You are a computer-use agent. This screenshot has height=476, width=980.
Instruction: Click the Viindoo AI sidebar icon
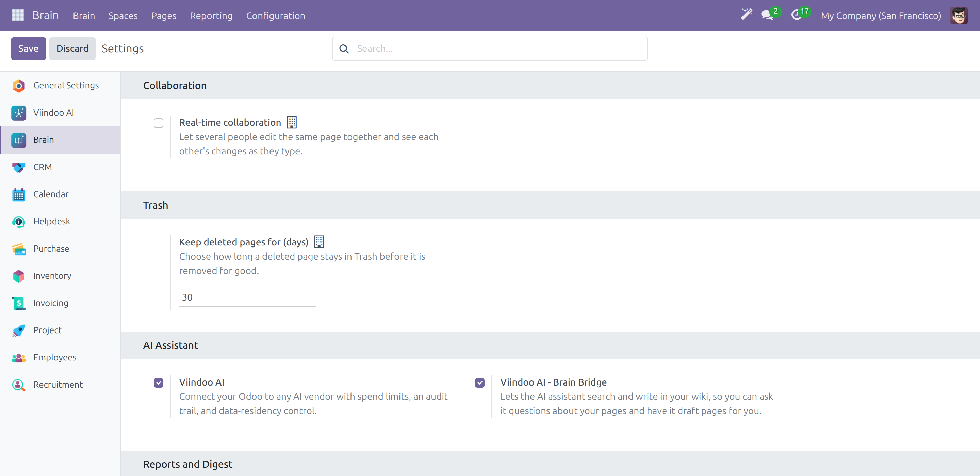[x=19, y=113]
